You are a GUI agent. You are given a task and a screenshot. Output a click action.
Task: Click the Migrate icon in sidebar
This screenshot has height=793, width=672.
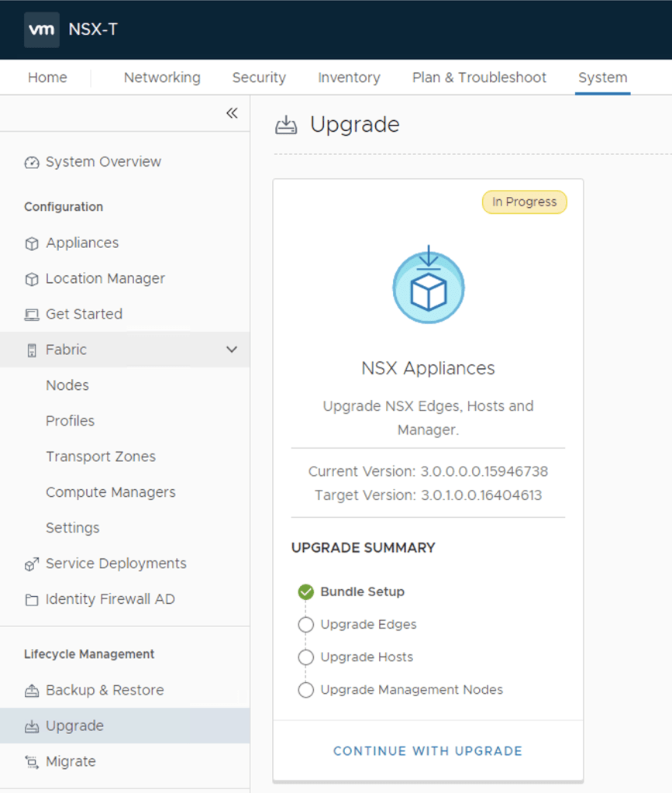(x=31, y=762)
